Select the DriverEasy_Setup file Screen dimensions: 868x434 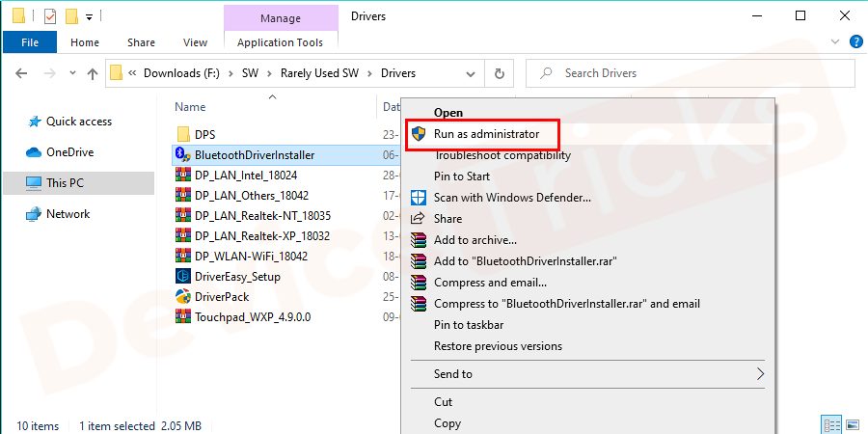[x=228, y=277]
